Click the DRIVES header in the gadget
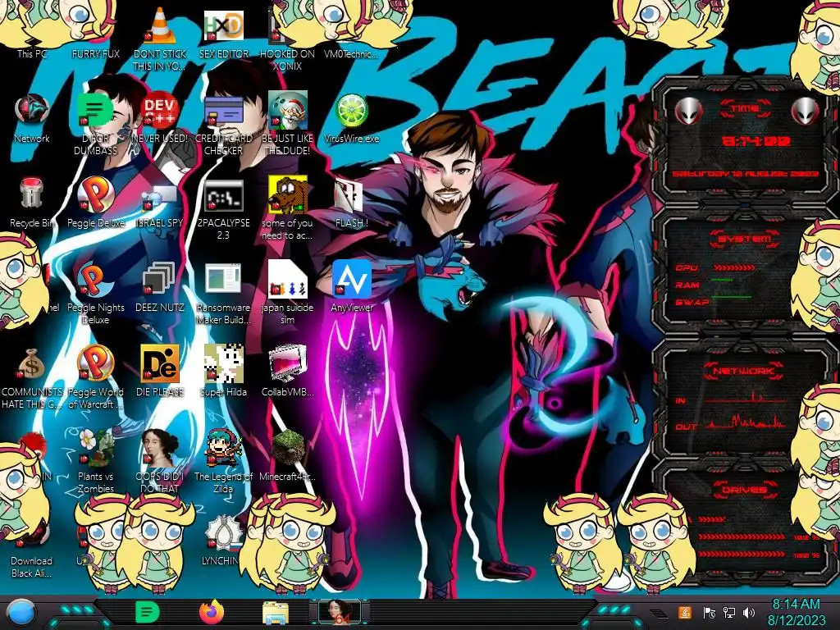The width and height of the screenshot is (840, 630). click(x=745, y=490)
